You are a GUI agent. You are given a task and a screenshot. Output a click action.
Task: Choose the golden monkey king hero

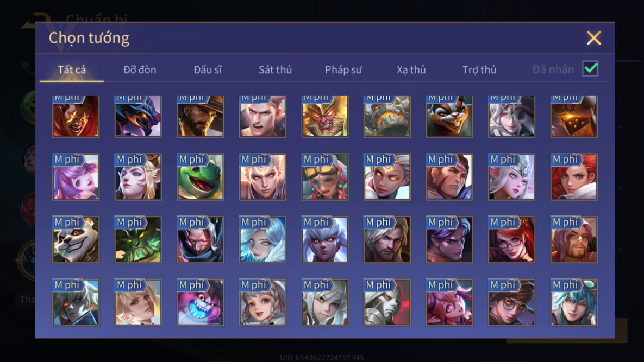[325, 116]
